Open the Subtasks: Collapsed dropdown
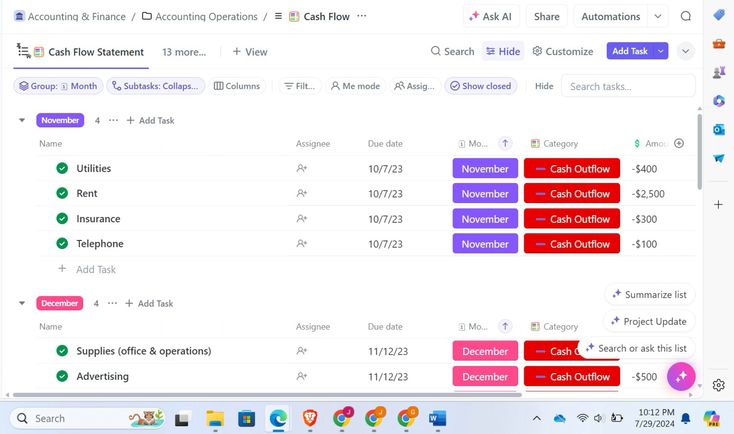This screenshot has width=734, height=434. click(x=156, y=86)
